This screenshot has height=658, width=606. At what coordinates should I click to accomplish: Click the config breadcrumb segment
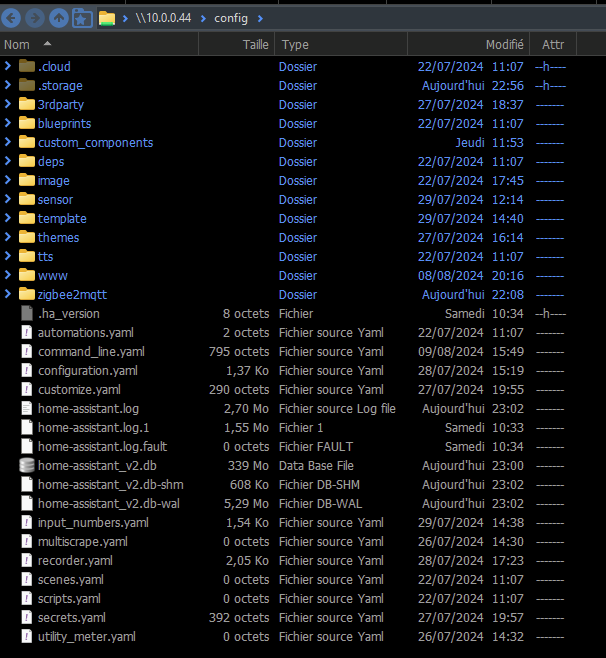tap(231, 18)
